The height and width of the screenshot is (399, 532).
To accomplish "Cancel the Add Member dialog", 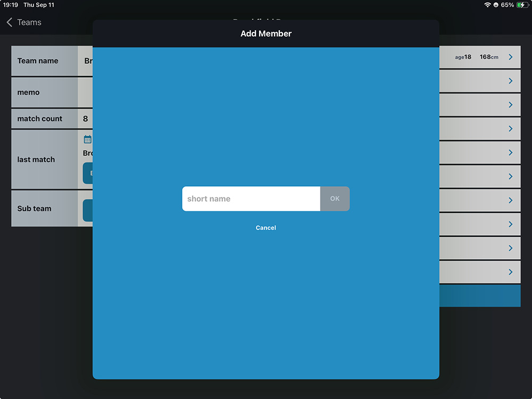I will click(x=265, y=228).
